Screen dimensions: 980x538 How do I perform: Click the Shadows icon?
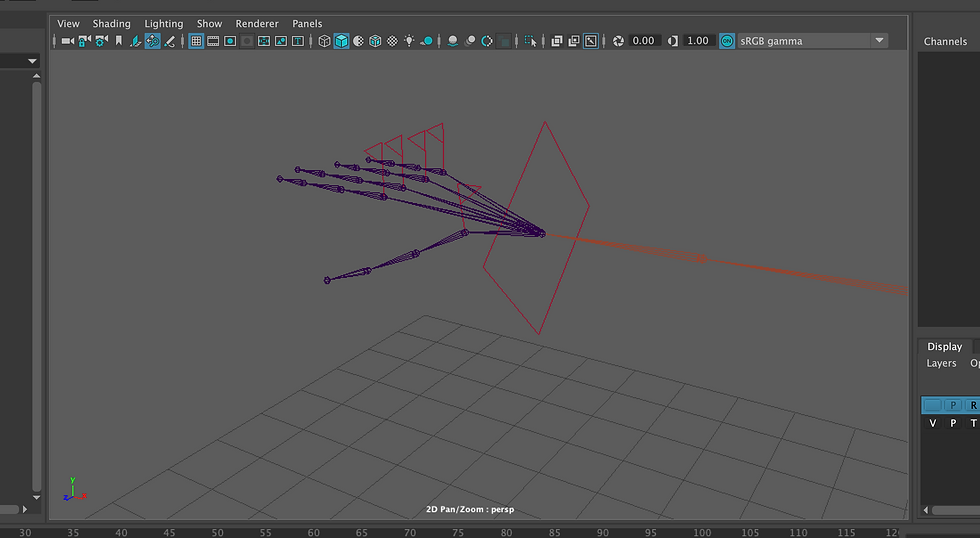(426, 41)
